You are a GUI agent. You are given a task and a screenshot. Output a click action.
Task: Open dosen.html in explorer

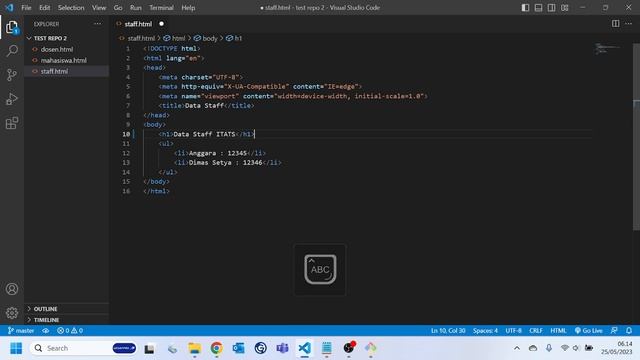pos(57,49)
